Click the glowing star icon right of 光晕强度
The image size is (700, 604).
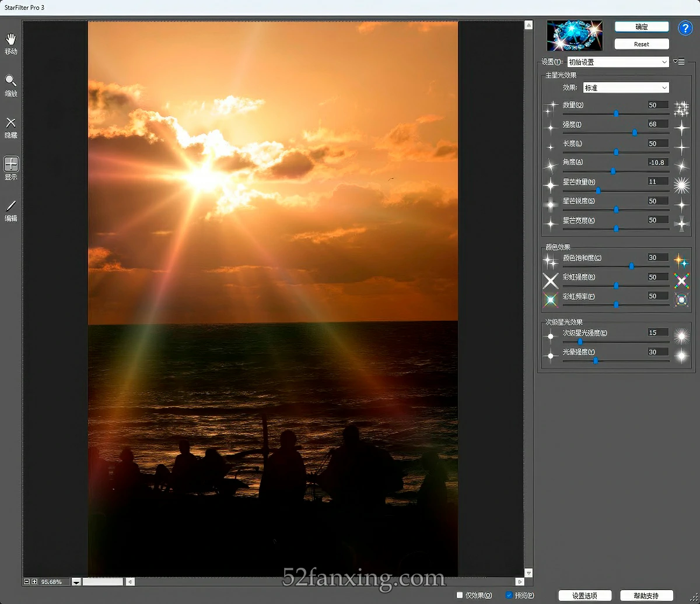(681, 356)
